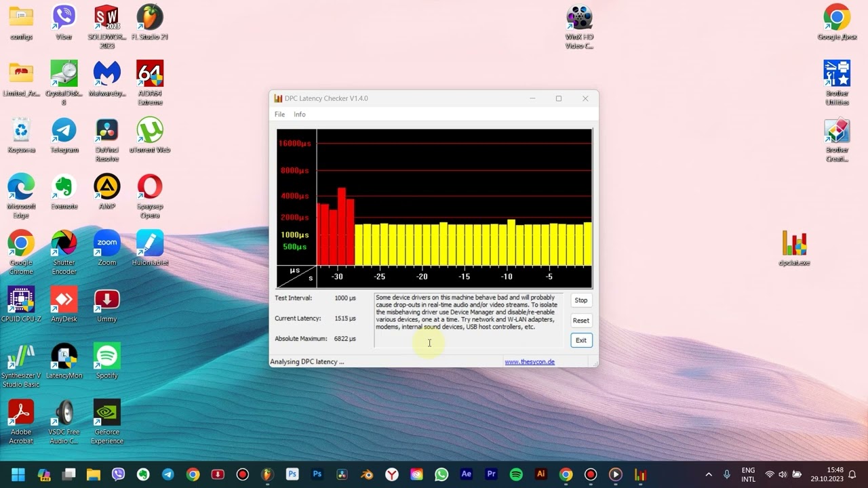Select the Limited_Ac folder on desktop
The width and height of the screenshot is (868, 488).
[21, 79]
